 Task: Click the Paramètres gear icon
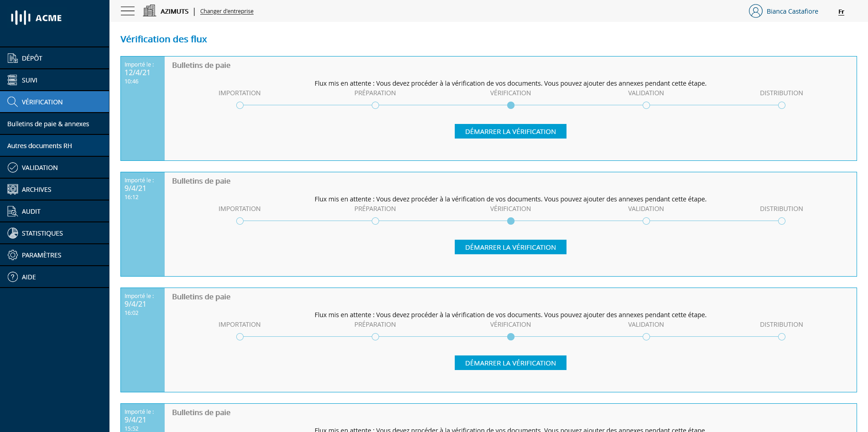pyautogui.click(x=13, y=255)
